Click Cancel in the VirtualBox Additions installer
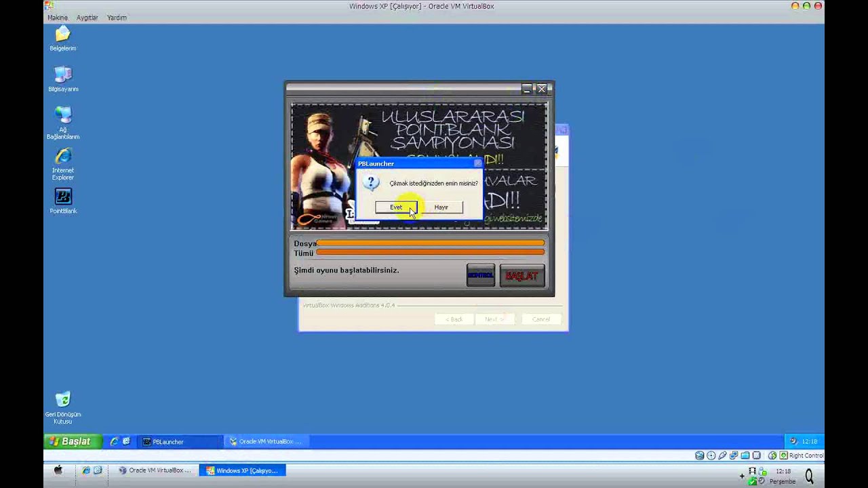Screen dimensions: 868x488 [x=541, y=319]
